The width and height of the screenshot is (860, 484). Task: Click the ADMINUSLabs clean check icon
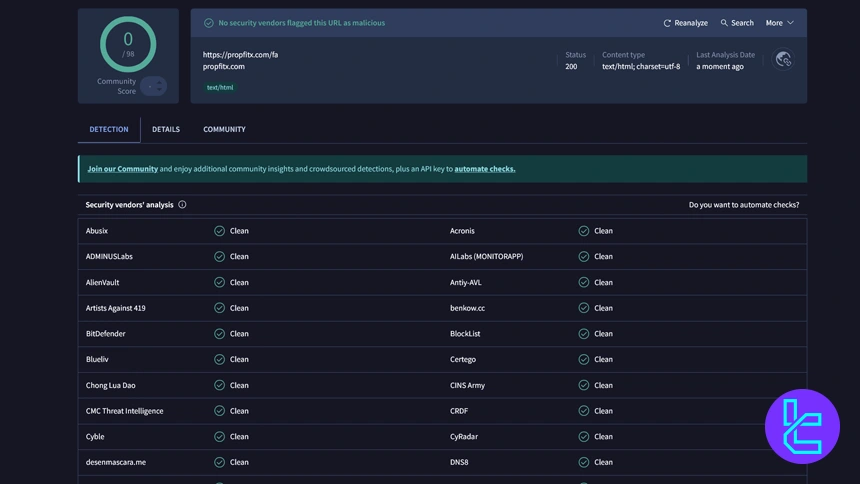219,257
